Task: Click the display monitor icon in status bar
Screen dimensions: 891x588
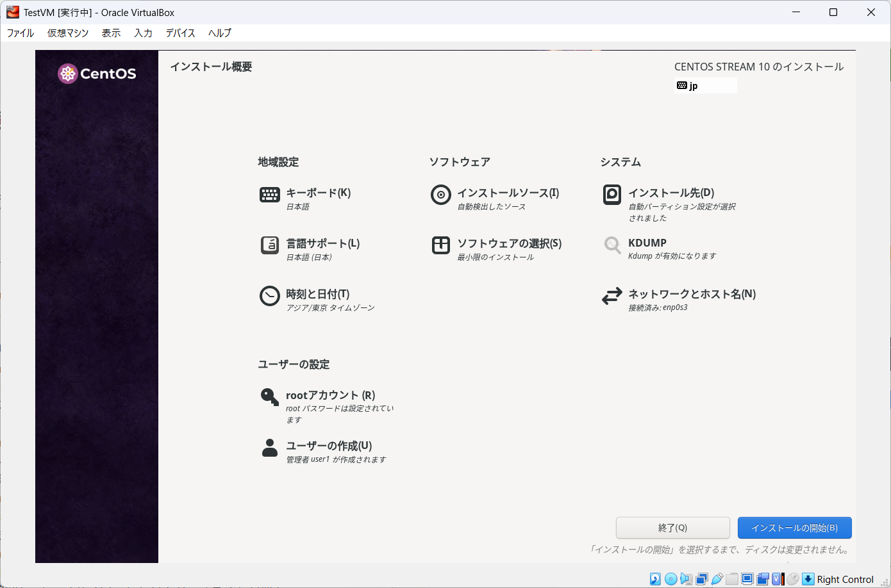Action: 747,579
